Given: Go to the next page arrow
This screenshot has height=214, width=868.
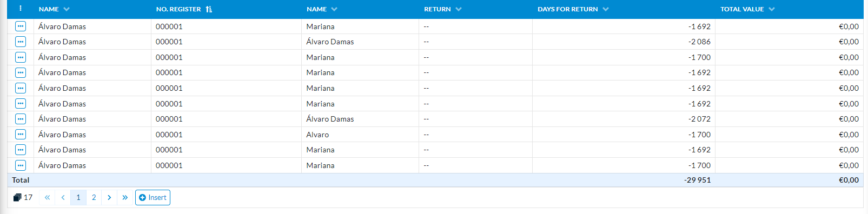Looking at the screenshot, I should click(109, 197).
